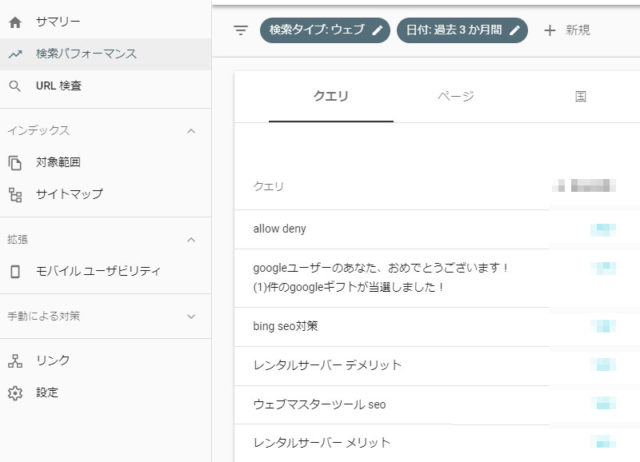Screen dimensions: 640x462
Task: Select the レンタルサーバー デメリット query row
Action: tap(437, 366)
